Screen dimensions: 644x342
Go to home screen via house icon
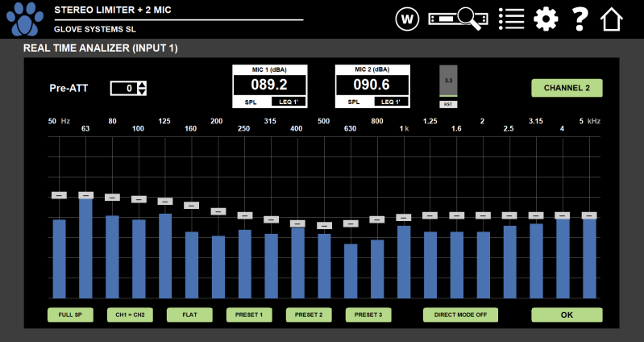click(613, 19)
